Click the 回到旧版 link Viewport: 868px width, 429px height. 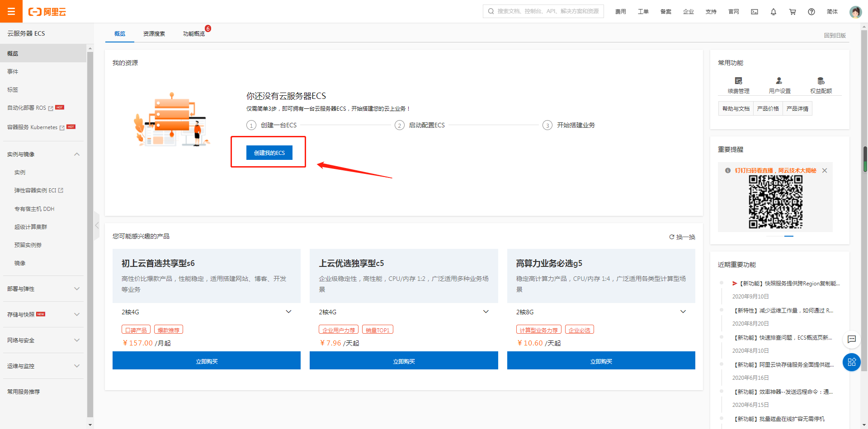(x=835, y=36)
